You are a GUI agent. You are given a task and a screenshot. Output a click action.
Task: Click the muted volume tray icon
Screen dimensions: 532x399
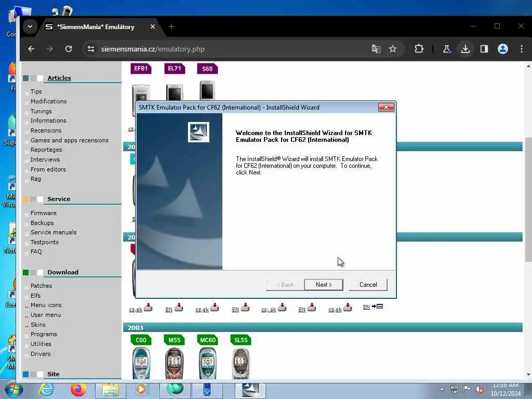click(480, 390)
